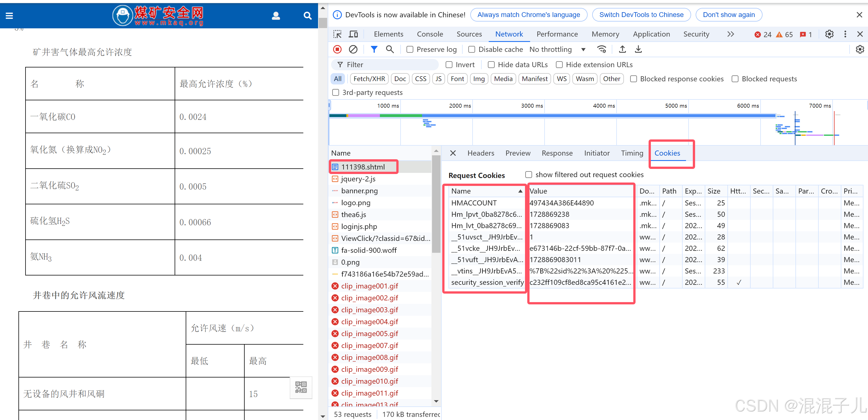Select inspect element picker icon
This screenshot has height=420, width=868.
pyautogui.click(x=337, y=34)
